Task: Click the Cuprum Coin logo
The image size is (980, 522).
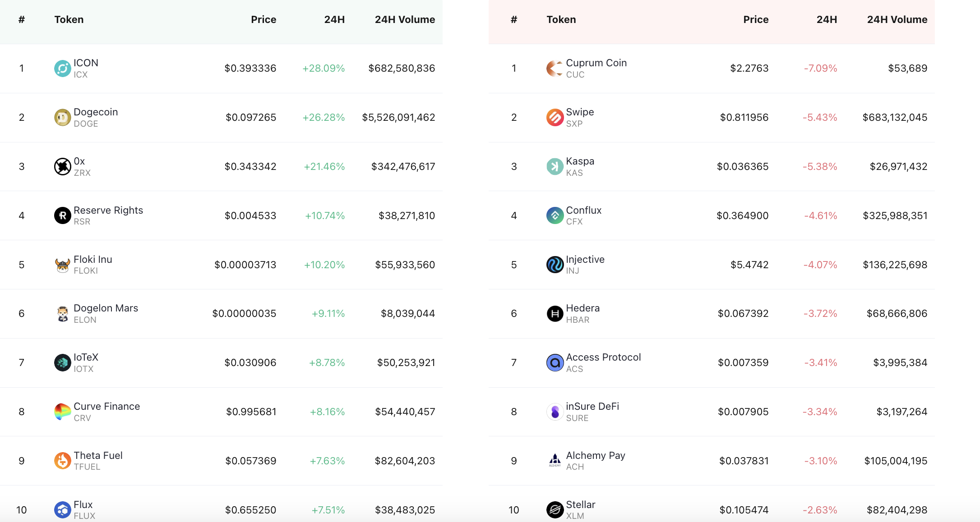Action: 555,69
